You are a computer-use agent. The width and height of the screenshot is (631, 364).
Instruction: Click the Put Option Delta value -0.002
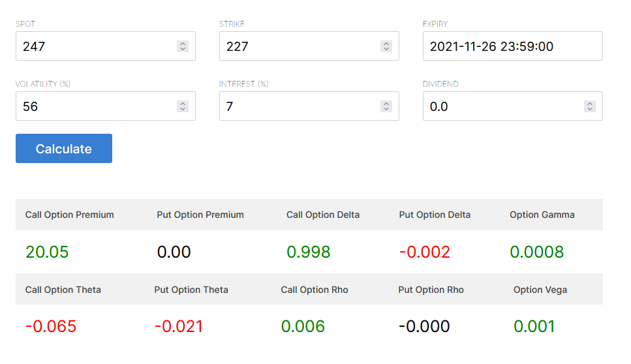click(425, 252)
